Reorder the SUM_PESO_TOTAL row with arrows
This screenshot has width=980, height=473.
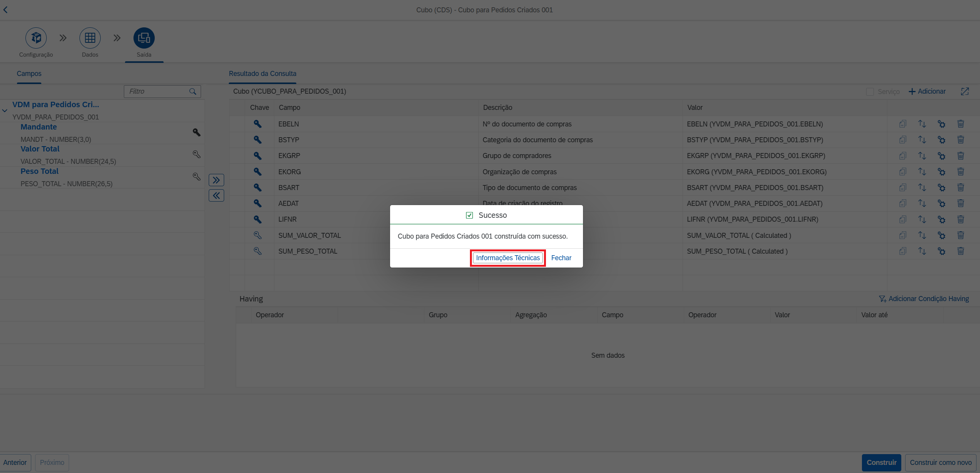coord(922,251)
